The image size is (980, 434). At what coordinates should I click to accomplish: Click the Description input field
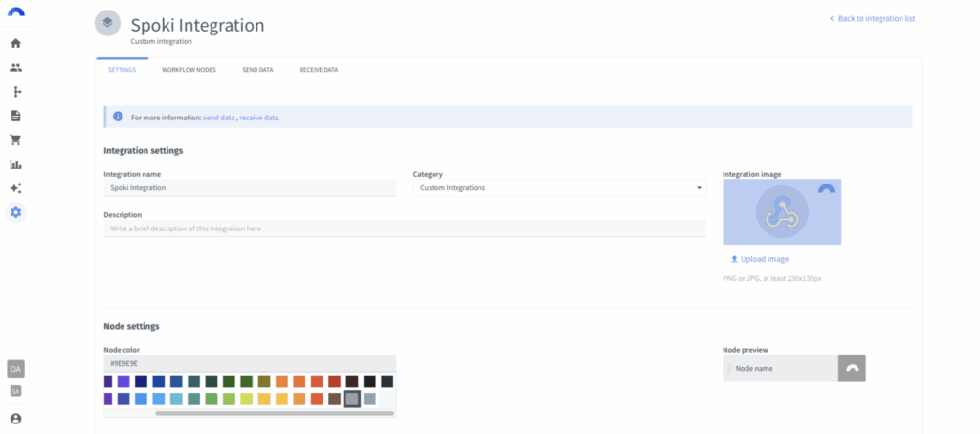pos(405,228)
